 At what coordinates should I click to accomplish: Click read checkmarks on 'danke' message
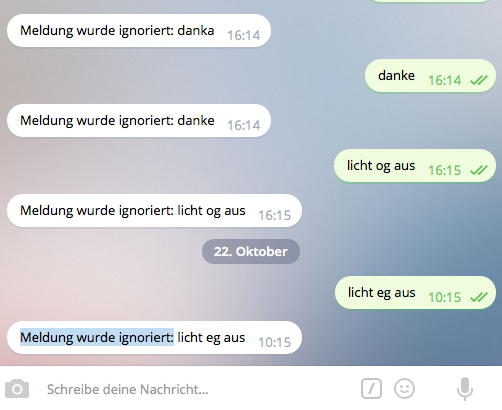click(x=479, y=80)
